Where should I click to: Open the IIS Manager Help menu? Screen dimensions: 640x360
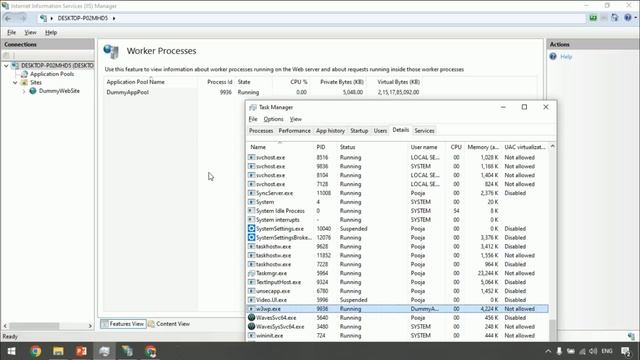coord(51,32)
